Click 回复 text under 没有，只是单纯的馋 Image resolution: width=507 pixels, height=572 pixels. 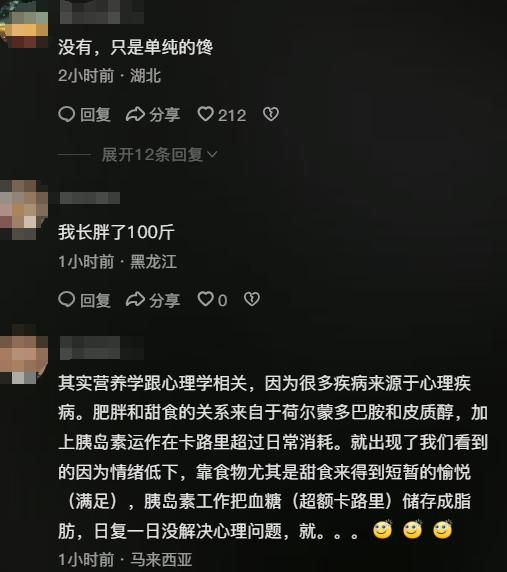click(x=95, y=115)
